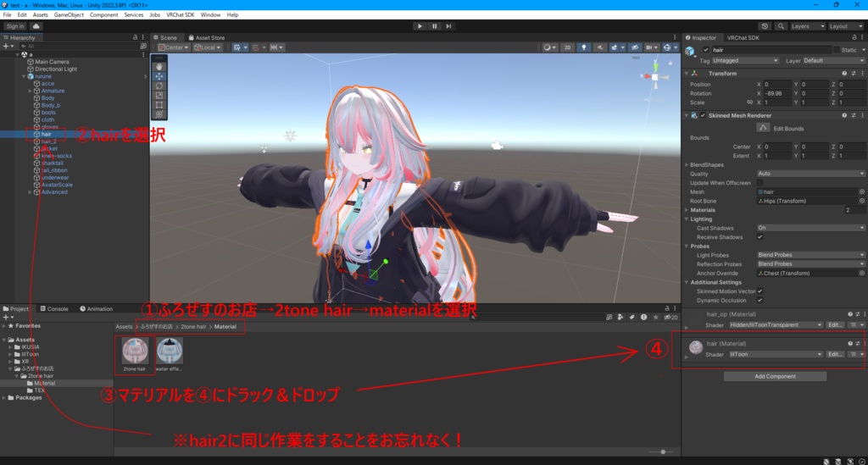The image size is (868, 465).
Task: Disable the Skinned Mesh Renderer checkbox
Action: point(703,115)
